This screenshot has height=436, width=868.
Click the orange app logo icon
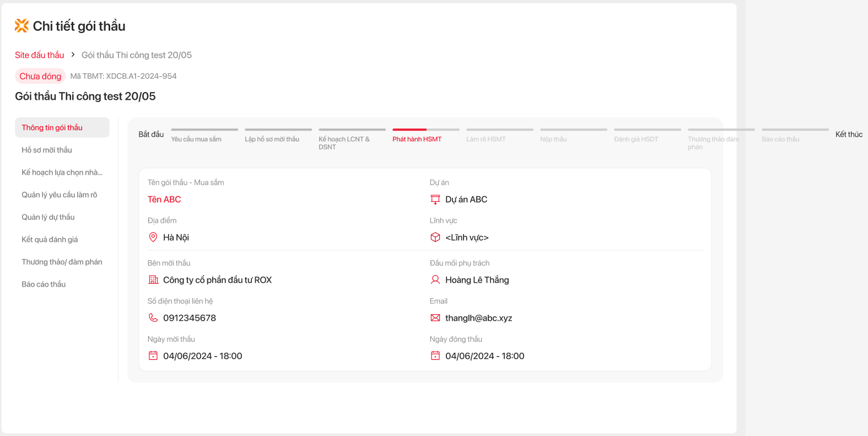21,25
